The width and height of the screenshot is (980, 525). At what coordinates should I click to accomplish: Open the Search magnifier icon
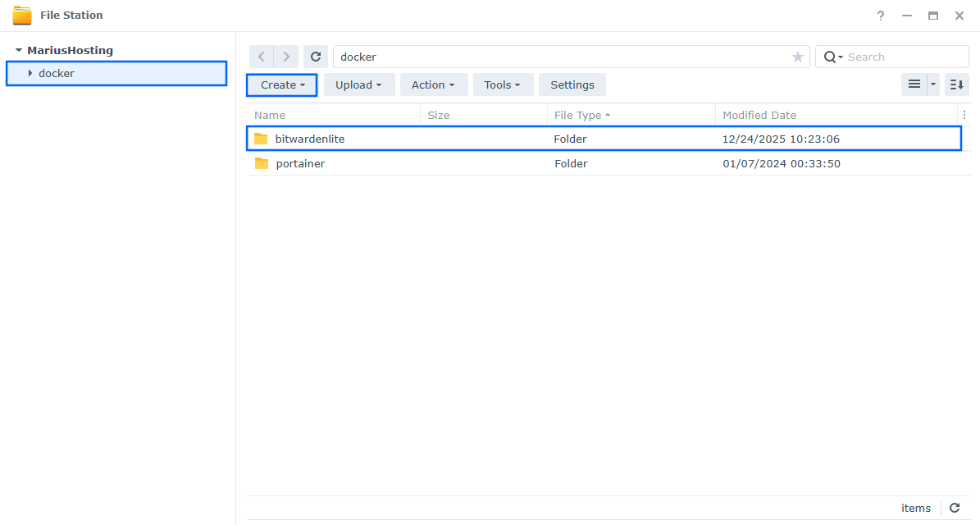pyautogui.click(x=832, y=57)
